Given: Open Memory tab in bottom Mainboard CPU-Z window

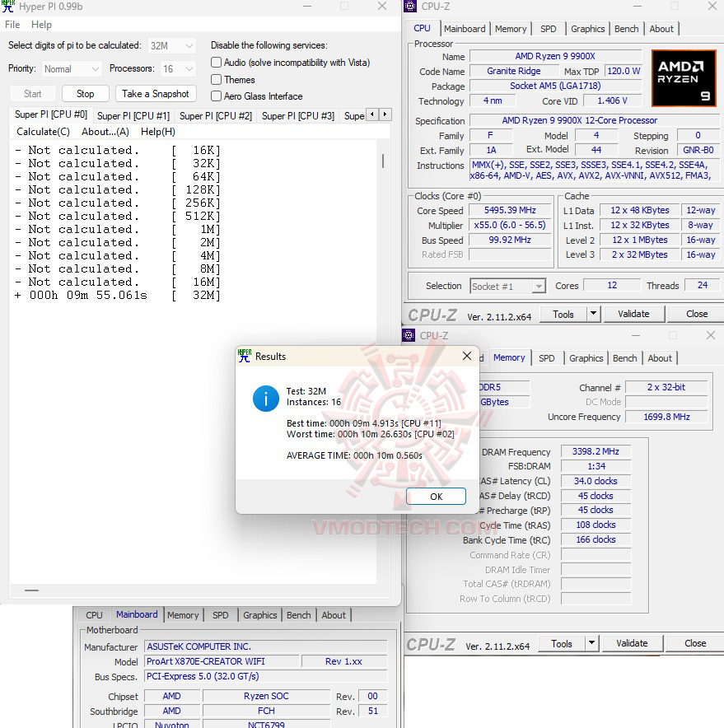Looking at the screenshot, I should click(x=183, y=615).
